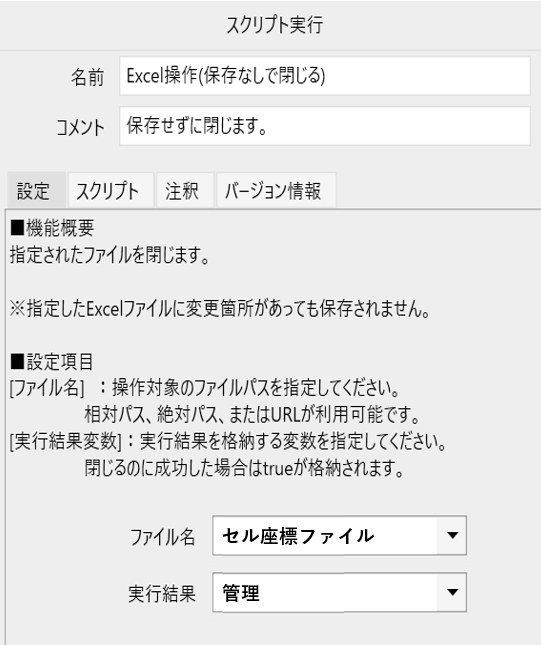Click the [実行結果変数] description line
Screen dimensions: 541x645
228,441
